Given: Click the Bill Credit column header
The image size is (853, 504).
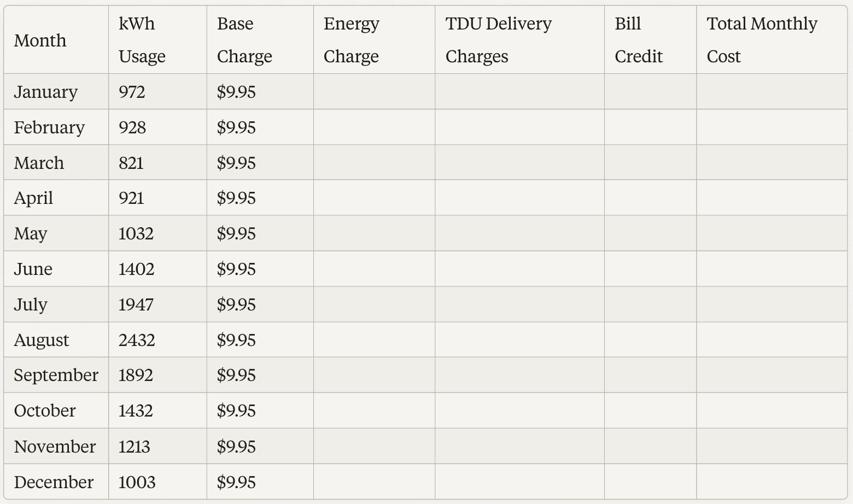Looking at the screenshot, I should pos(638,40).
